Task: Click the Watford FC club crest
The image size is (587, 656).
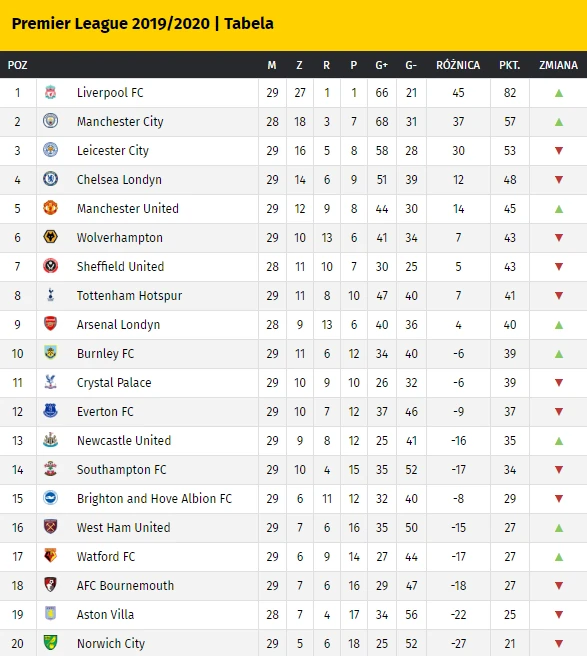Action: click(x=51, y=556)
